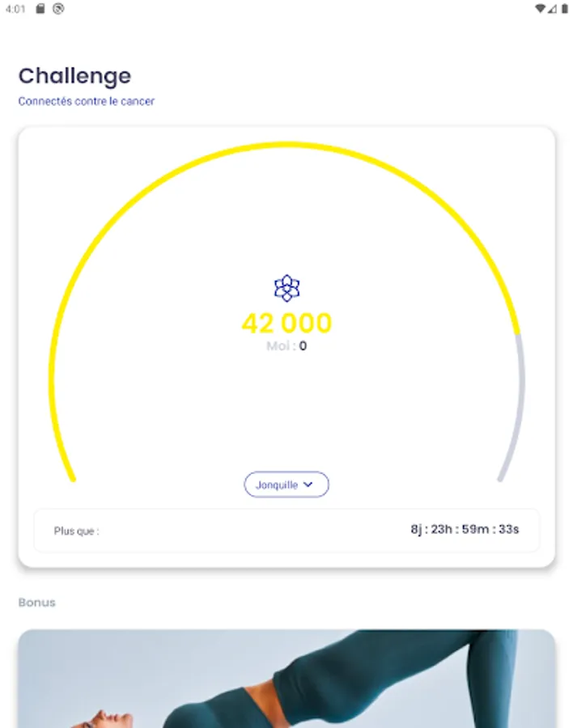
Task: Click the blue flower logo icon
Action: click(286, 288)
